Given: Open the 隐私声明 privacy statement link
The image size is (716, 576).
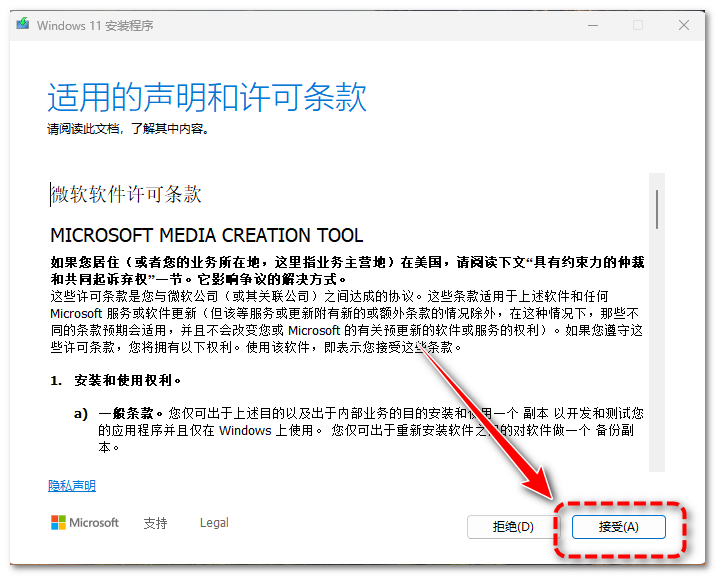Looking at the screenshot, I should (x=72, y=486).
